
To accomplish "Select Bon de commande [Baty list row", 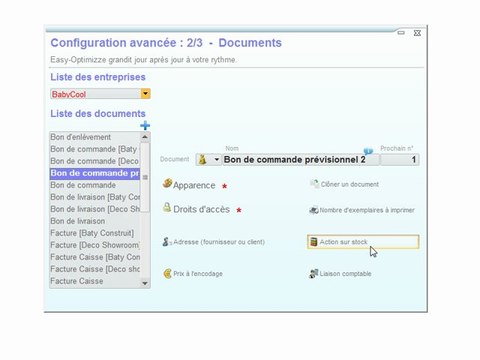I will pos(95,149).
